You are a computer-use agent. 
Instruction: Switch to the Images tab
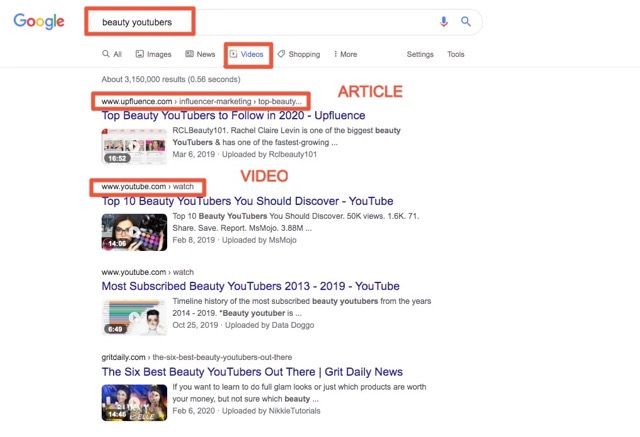coord(153,54)
